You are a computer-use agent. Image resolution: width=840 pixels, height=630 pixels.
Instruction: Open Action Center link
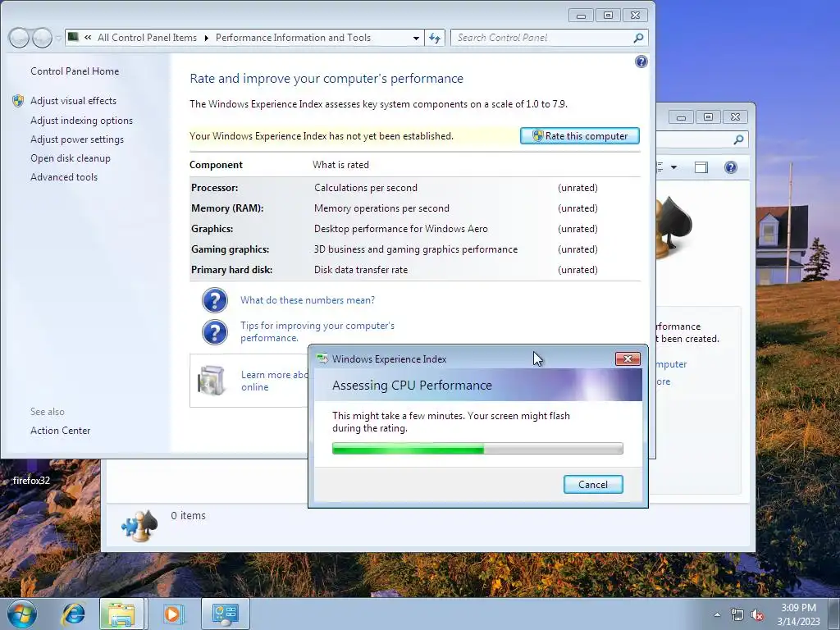(60, 430)
